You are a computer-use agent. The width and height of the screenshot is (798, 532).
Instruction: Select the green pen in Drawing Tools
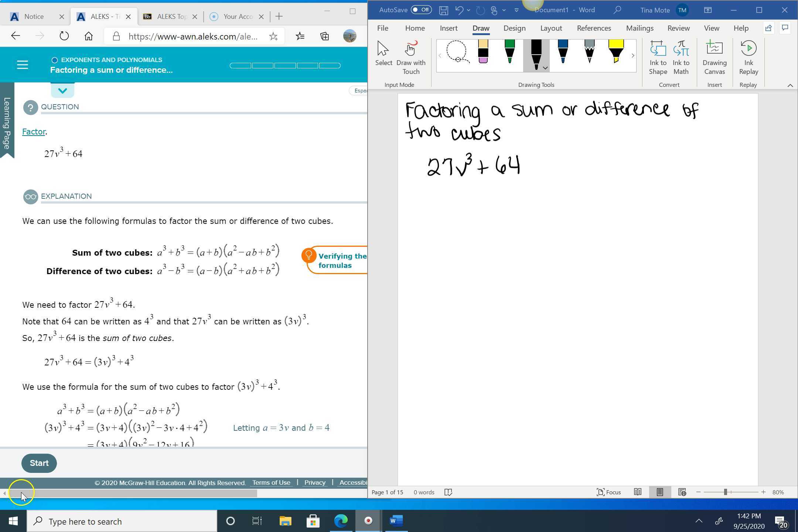click(x=509, y=52)
